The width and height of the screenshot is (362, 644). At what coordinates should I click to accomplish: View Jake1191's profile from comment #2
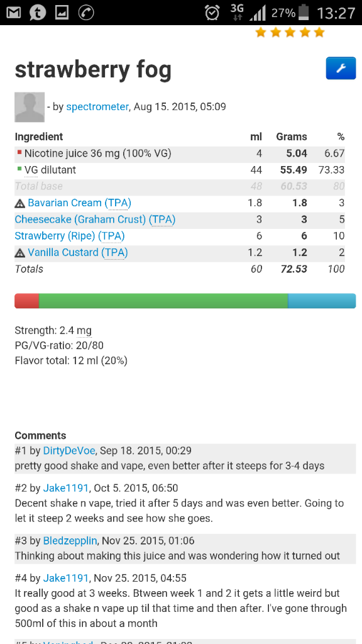click(x=66, y=488)
